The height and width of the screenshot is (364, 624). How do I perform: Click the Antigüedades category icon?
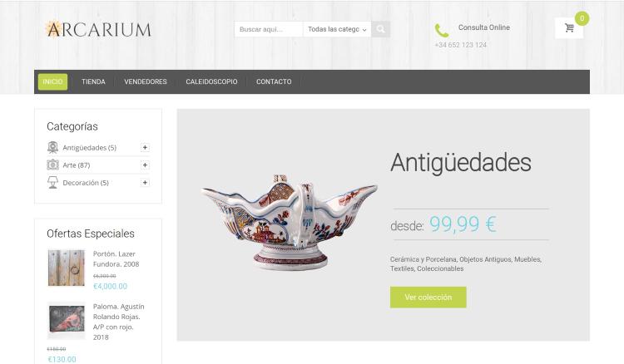(x=52, y=147)
